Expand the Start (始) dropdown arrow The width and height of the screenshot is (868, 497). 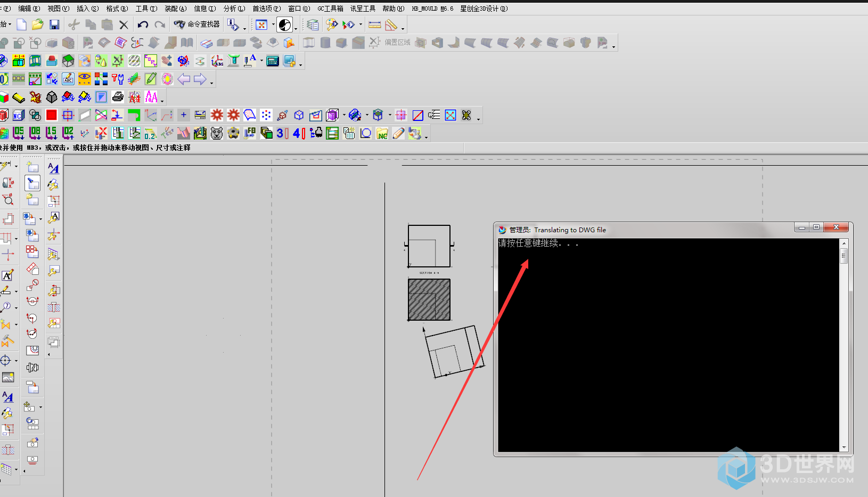[x=10, y=25]
